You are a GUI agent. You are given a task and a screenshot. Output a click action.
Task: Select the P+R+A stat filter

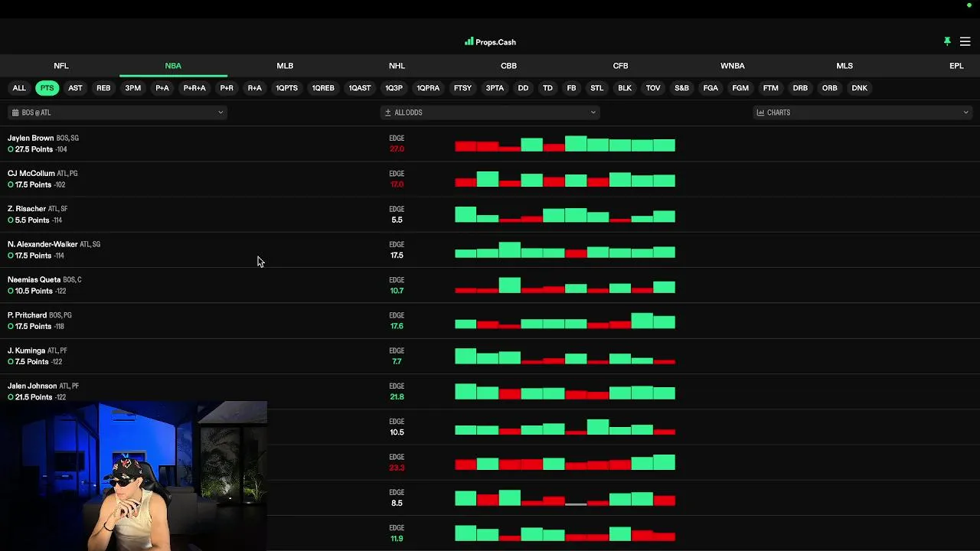click(194, 88)
